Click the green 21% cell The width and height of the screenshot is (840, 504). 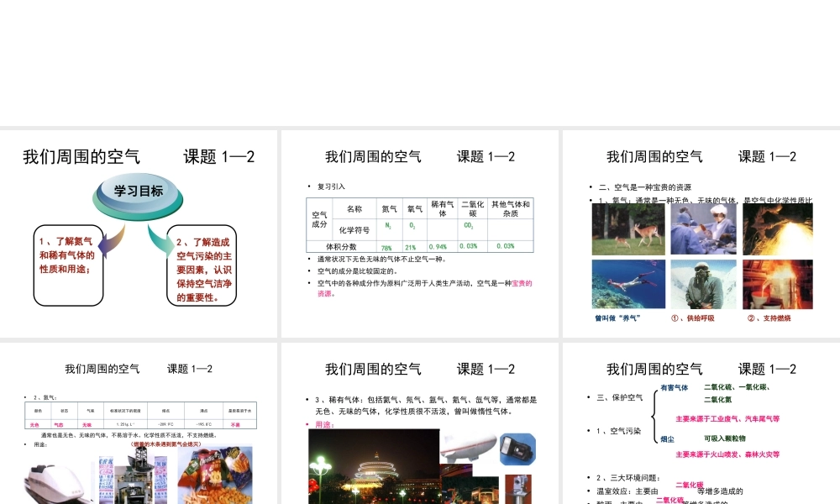point(411,248)
